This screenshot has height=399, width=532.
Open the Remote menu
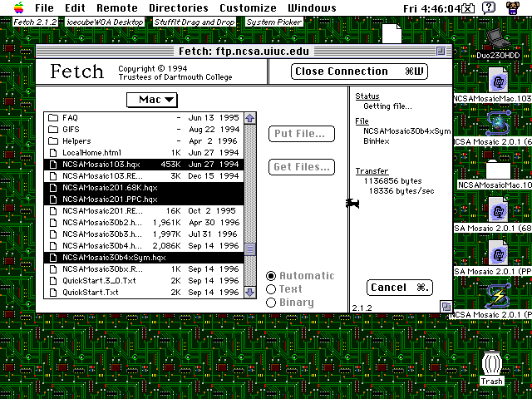tap(117, 7)
